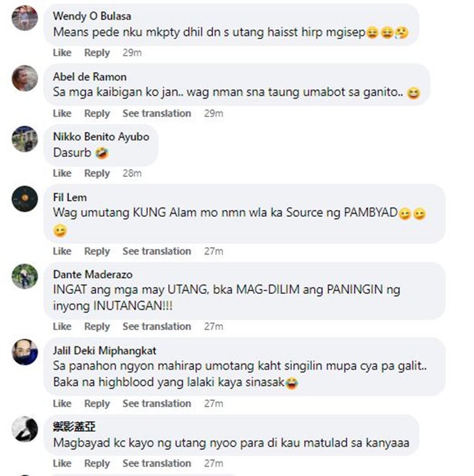Reply to Fil Lem's comment

97,251
